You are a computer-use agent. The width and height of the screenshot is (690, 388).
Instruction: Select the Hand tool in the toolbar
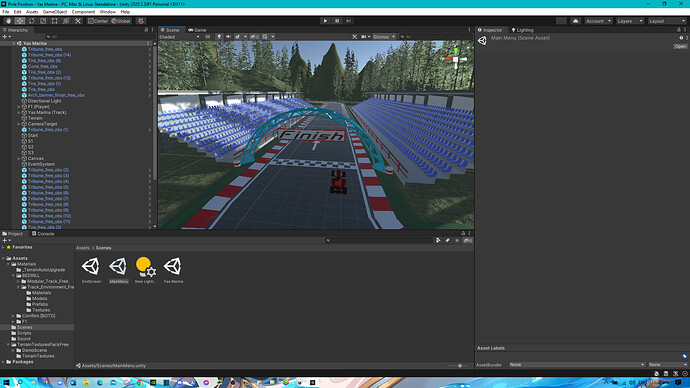point(8,21)
